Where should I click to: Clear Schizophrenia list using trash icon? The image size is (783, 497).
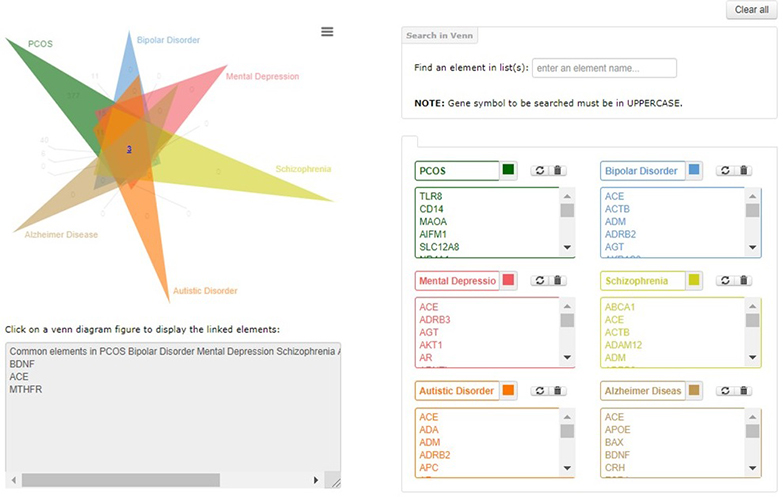tap(743, 281)
